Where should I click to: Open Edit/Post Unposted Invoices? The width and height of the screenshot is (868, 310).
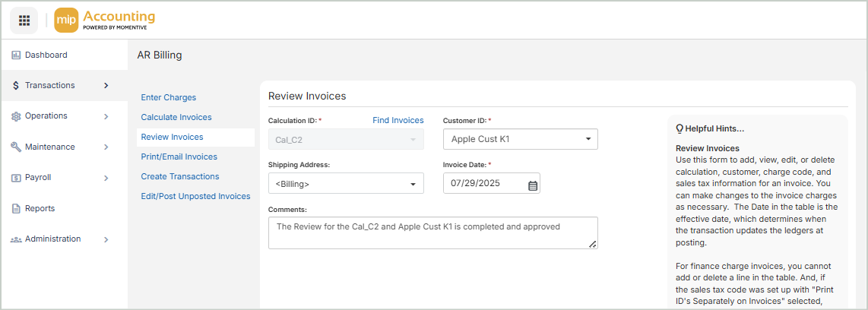(x=195, y=196)
